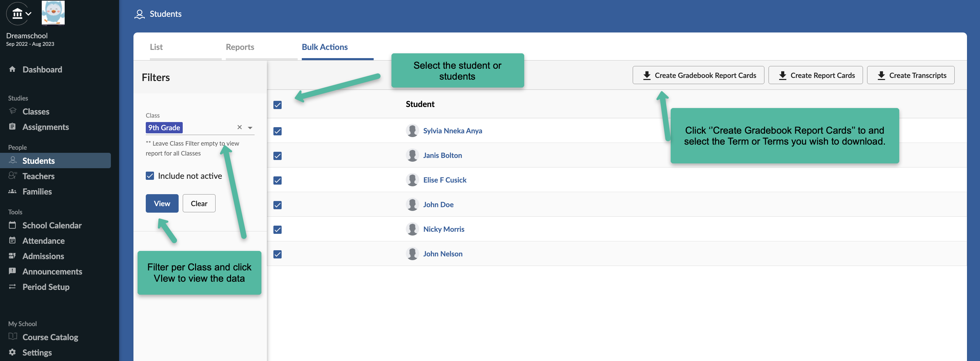Open Nicky Morris's student link
Viewport: 980px width, 361px height.
click(x=443, y=229)
